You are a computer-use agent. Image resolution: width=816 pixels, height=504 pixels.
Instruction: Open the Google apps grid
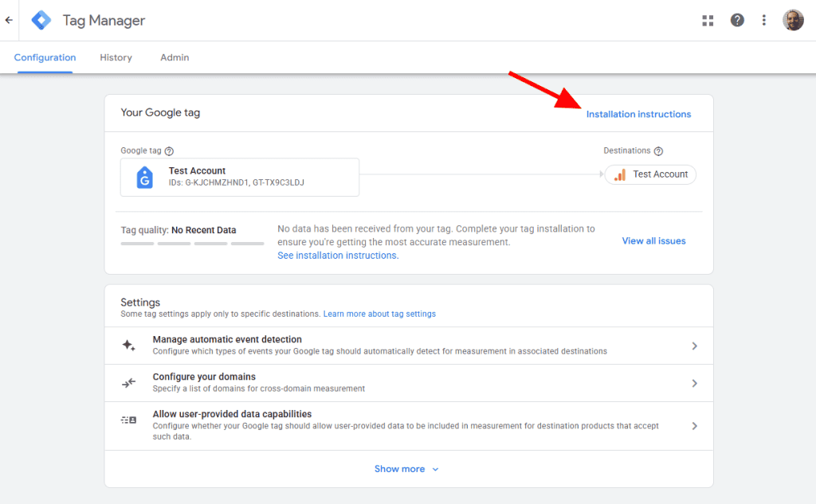point(708,21)
